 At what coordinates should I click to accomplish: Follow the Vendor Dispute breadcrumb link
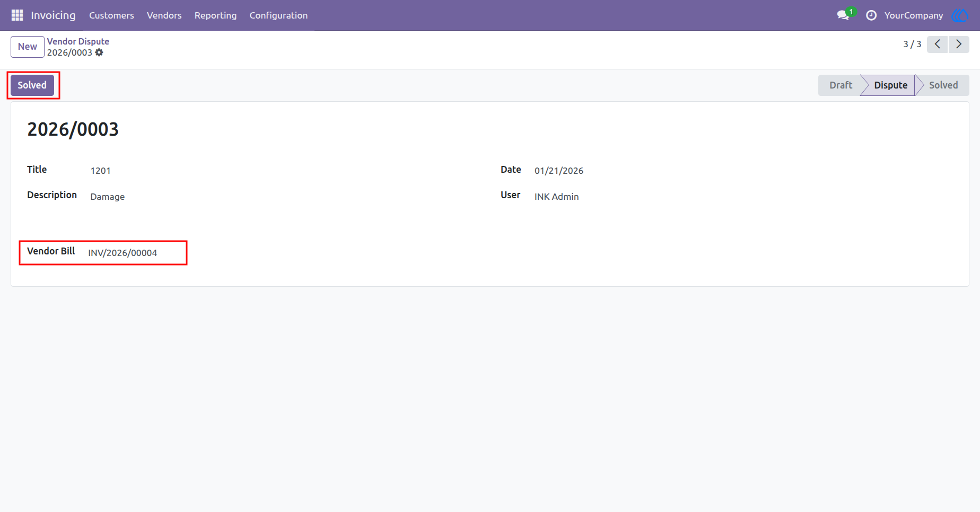pyautogui.click(x=78, y=41)
